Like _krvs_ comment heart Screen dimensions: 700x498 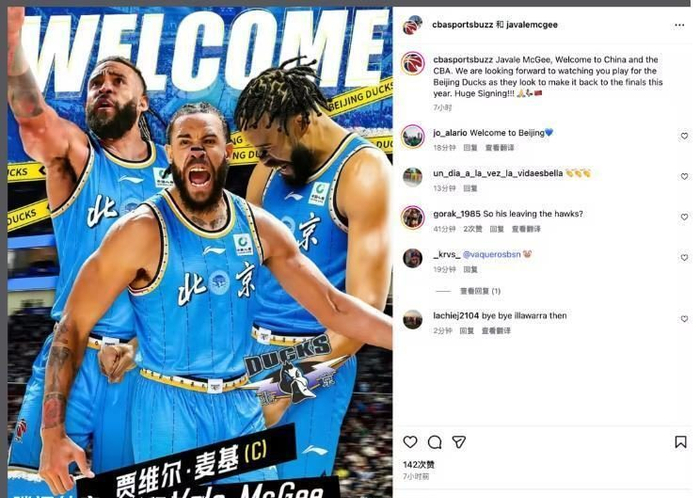point(684,257)
